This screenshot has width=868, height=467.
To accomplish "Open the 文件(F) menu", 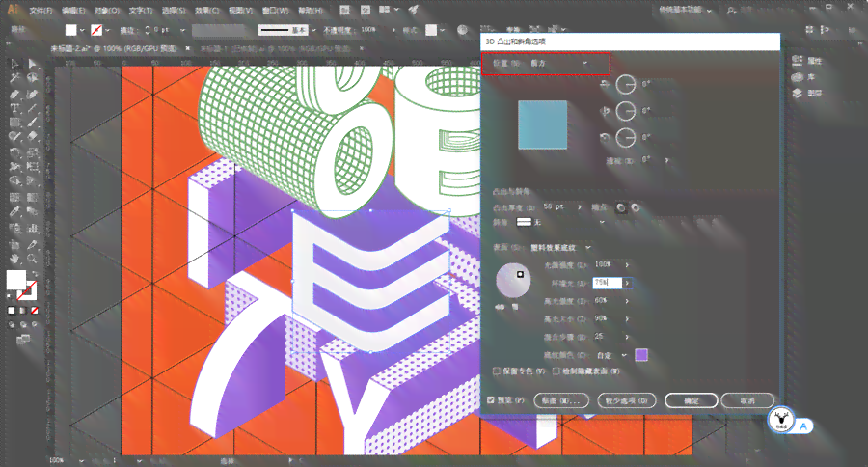I will click(x=41, y=11).
